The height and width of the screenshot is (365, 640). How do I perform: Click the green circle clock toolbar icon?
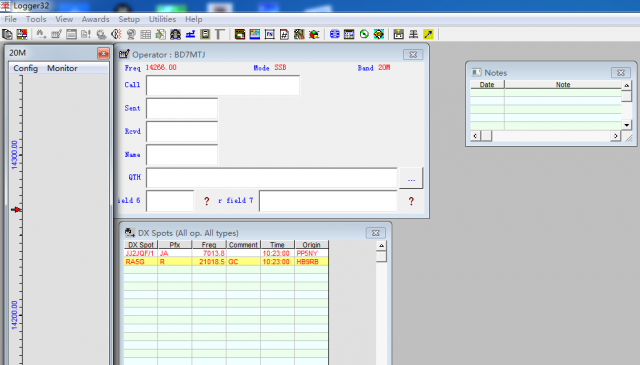364,34
